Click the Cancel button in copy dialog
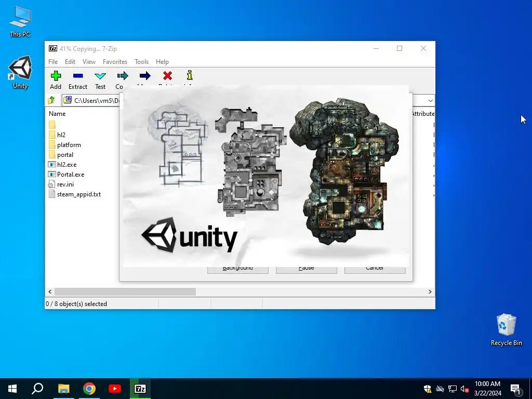The image size is (532, 399). point(375,270)
